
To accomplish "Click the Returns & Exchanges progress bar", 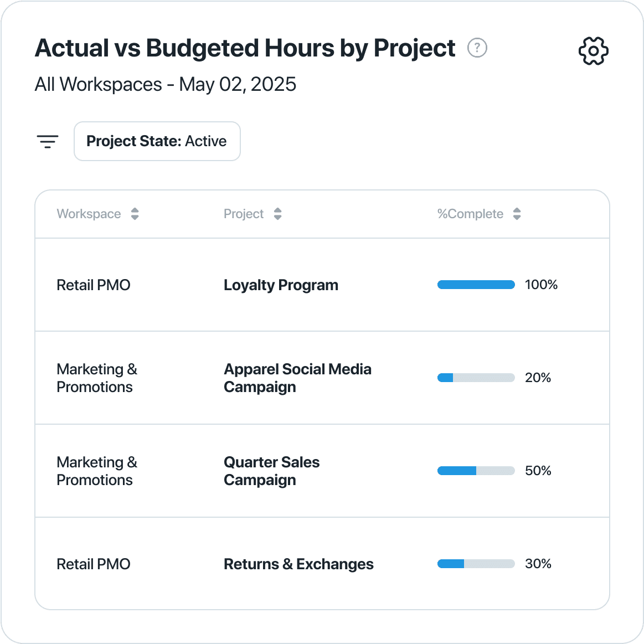I will 476,564.
